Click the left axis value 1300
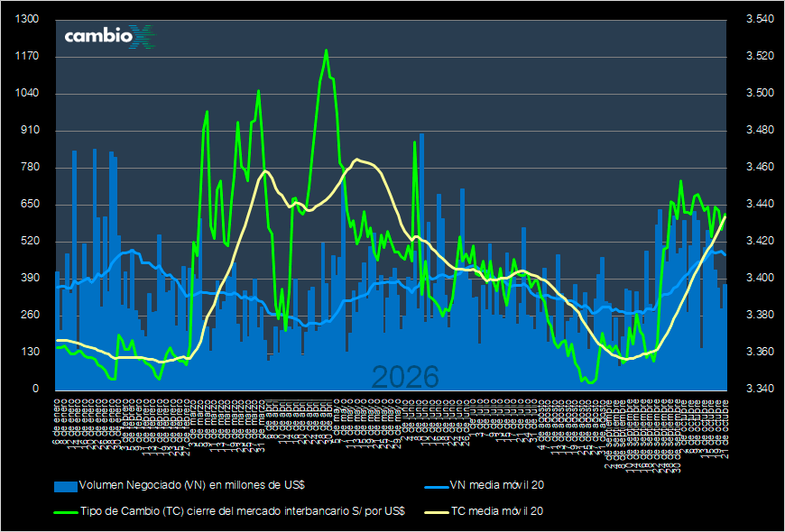The height and width of the screenshot is (532, 785). tap(27, 20)
